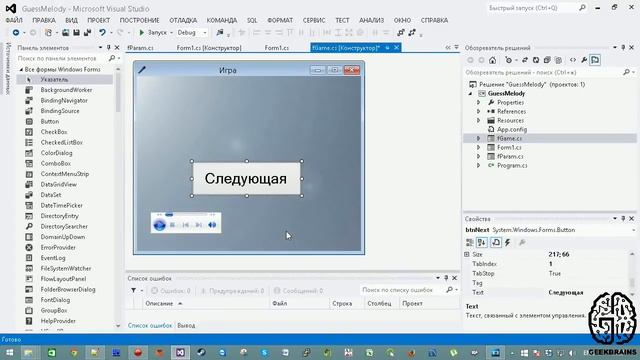Select the Указатель pointer tool
Screen dimensions: 640x360
pyautogui.click(x=64, y=80)
